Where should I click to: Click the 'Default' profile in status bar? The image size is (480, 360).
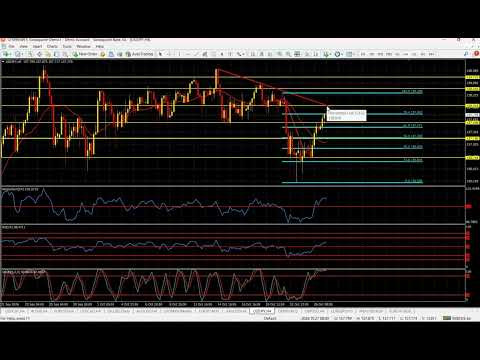tap(270, 319)
